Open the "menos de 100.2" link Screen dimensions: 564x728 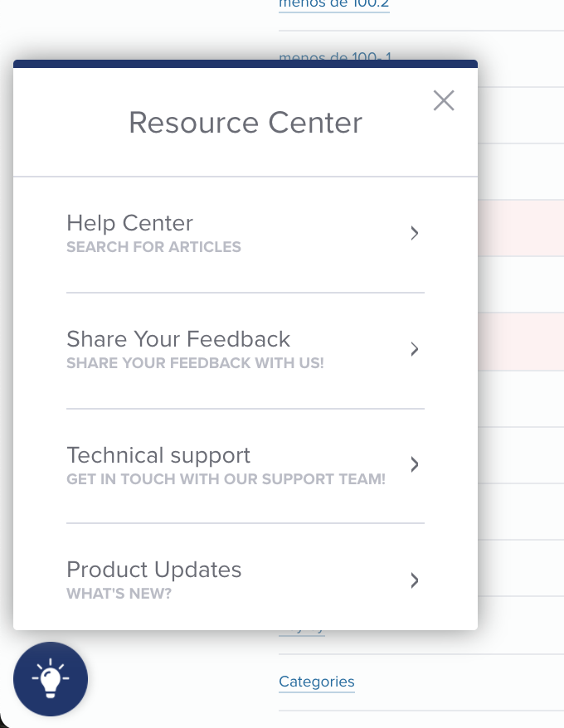pos(334,5)
